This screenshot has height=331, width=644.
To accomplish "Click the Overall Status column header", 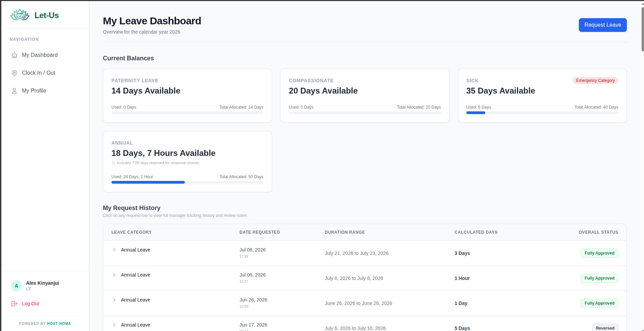I will pyautogui.click(x=598, y=232).
